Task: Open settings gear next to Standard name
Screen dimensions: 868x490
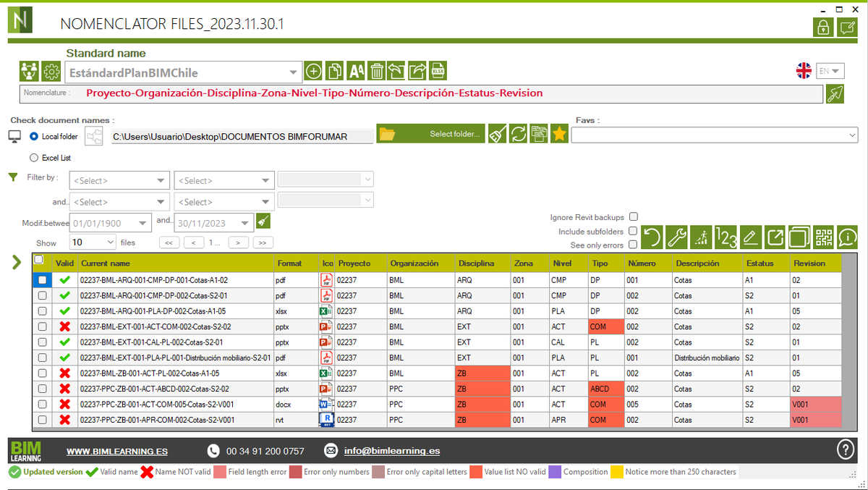Action: [x=51, y=72]
